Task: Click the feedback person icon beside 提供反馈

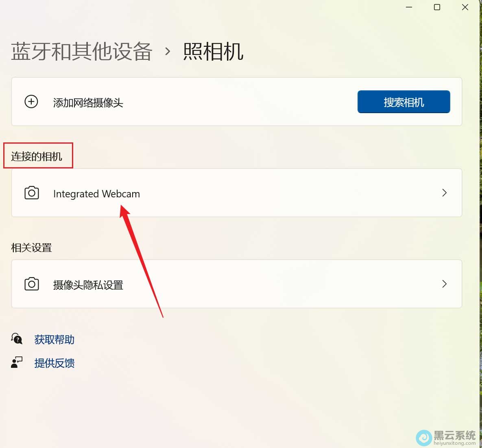Action: click(16, 362)
